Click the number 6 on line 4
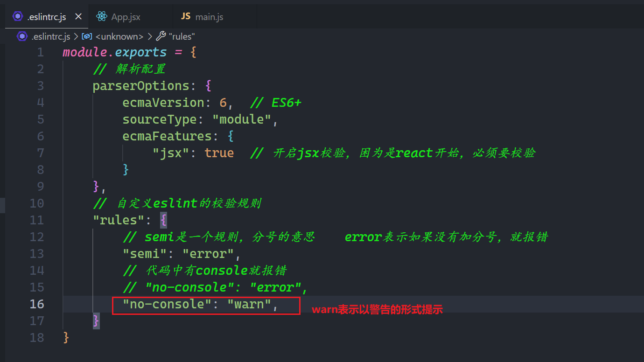 [223, 103]
